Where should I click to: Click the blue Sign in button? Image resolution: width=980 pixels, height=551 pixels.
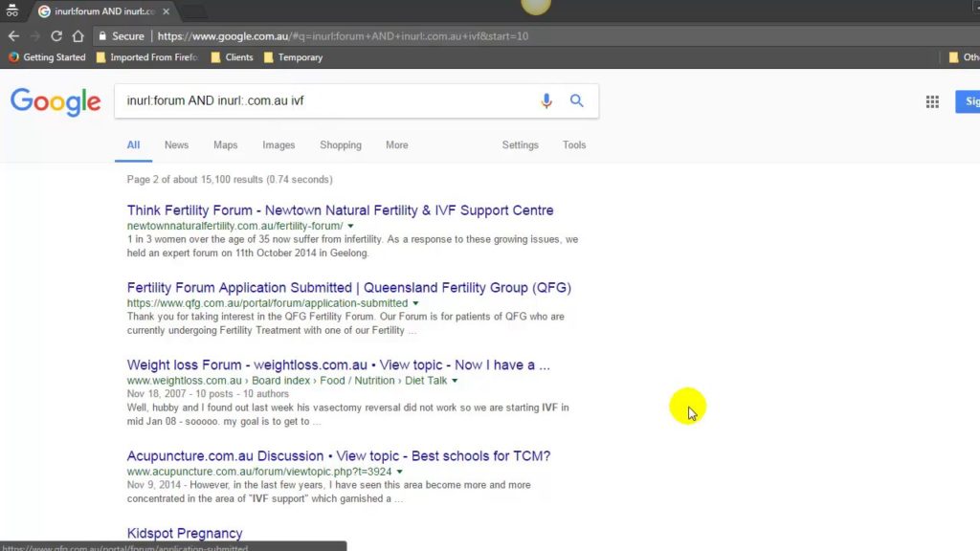[968, 101]
